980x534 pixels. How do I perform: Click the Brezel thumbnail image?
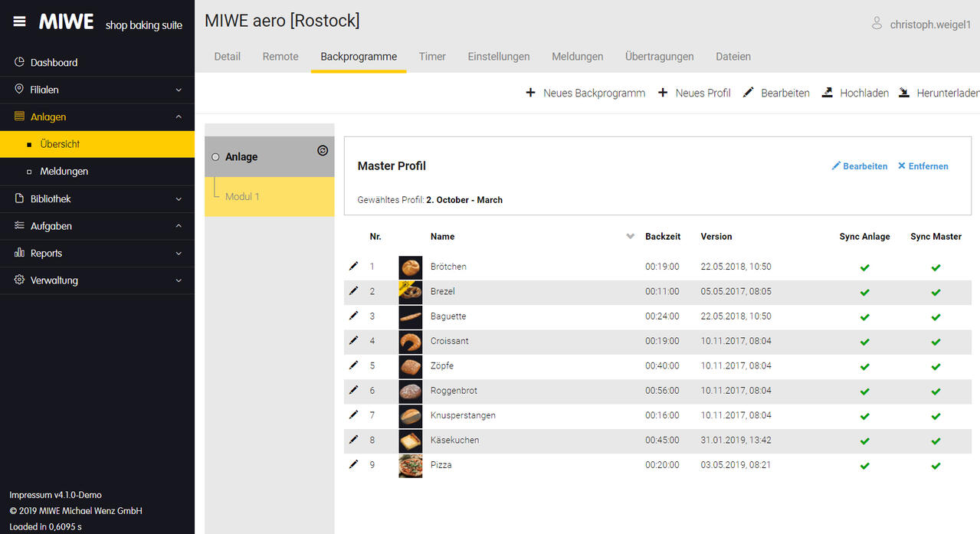[x=411, y=292]
